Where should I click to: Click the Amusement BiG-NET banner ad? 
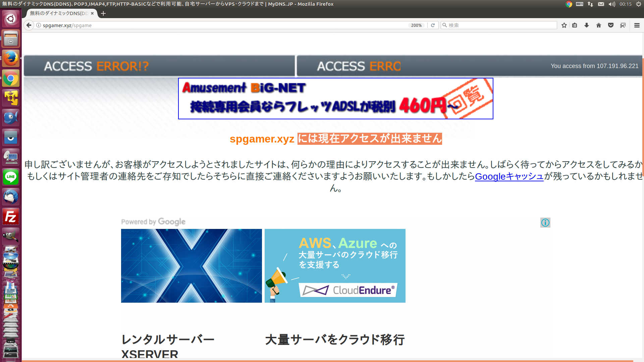pos(335,99)
